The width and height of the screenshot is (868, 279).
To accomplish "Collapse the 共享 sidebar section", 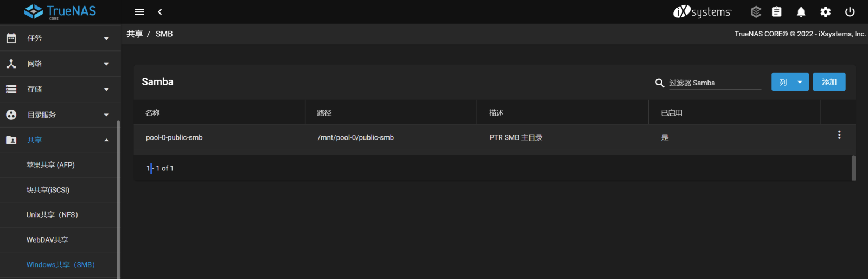I will 60,140.
